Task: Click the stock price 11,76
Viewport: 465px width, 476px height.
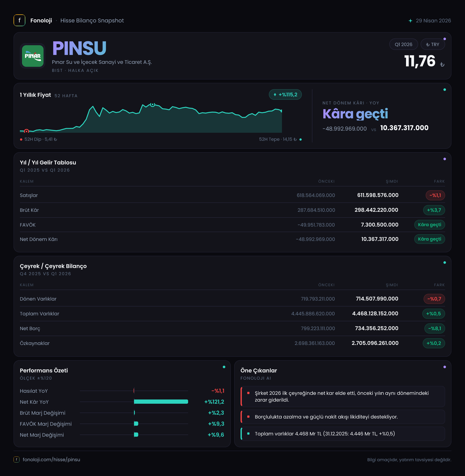Action: coord(420,61)
